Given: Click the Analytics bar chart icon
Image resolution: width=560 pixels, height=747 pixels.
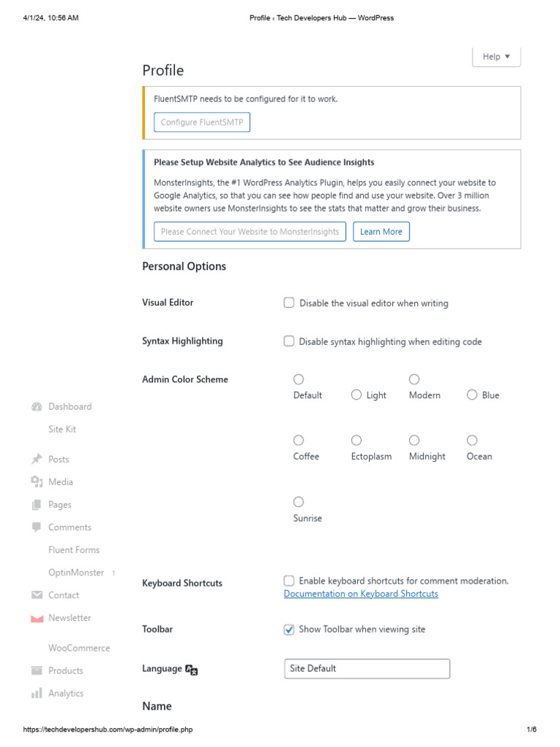Looking at the screenshot, I should [36, 694].
